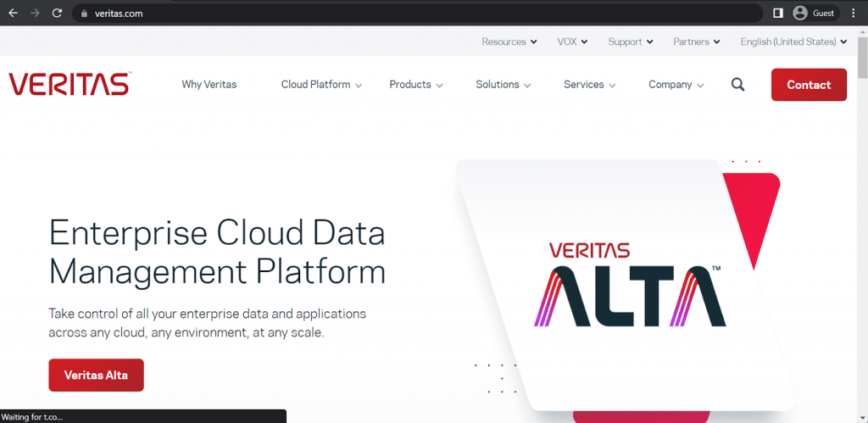Click the chevron next to Solutions

pos(527,86)
